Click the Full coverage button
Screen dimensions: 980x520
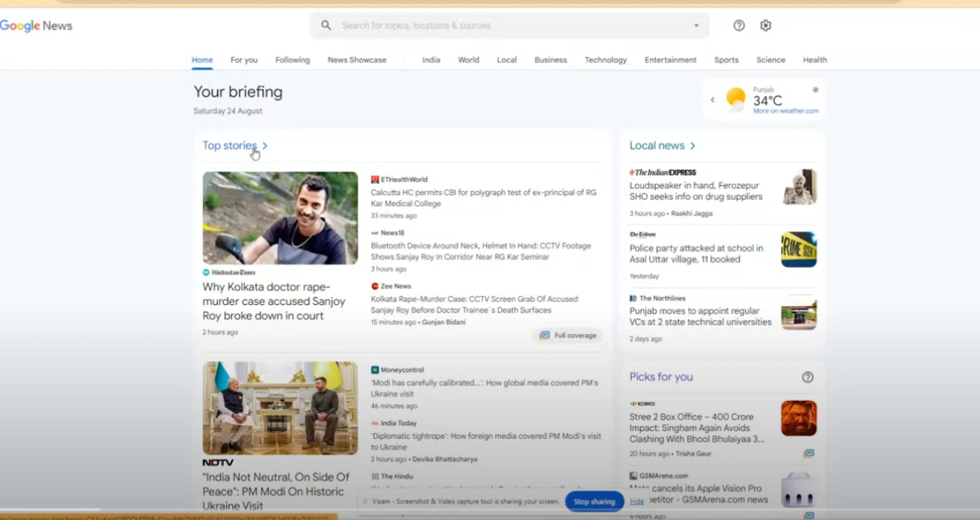click(568, 336)
